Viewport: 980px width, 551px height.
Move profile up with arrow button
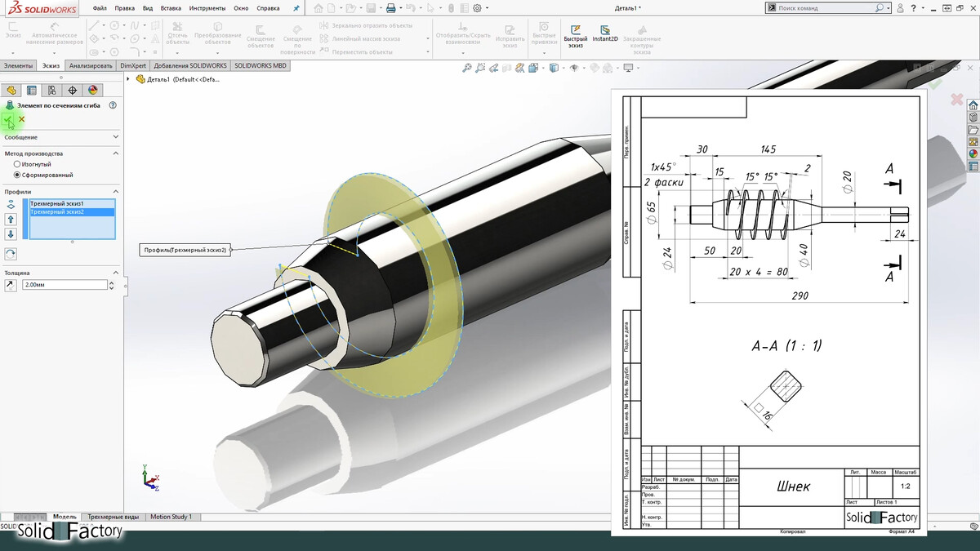click(x=11, y=220)
